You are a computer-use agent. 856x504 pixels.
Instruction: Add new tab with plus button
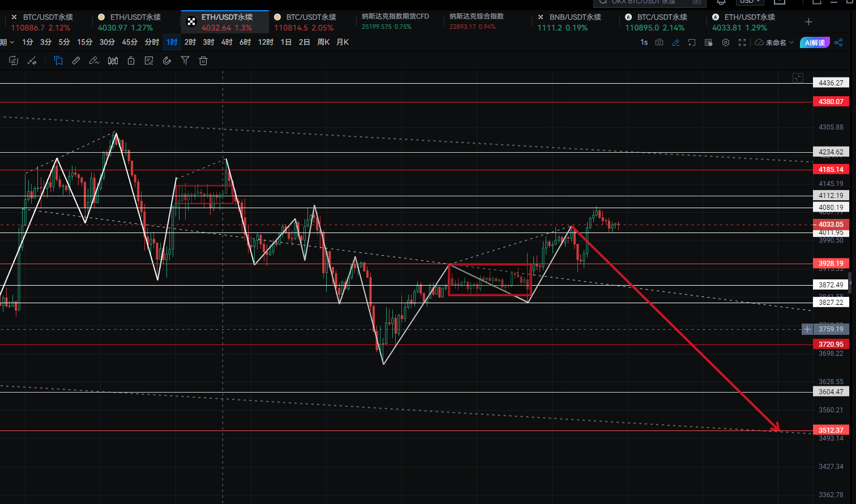point(808,22)
